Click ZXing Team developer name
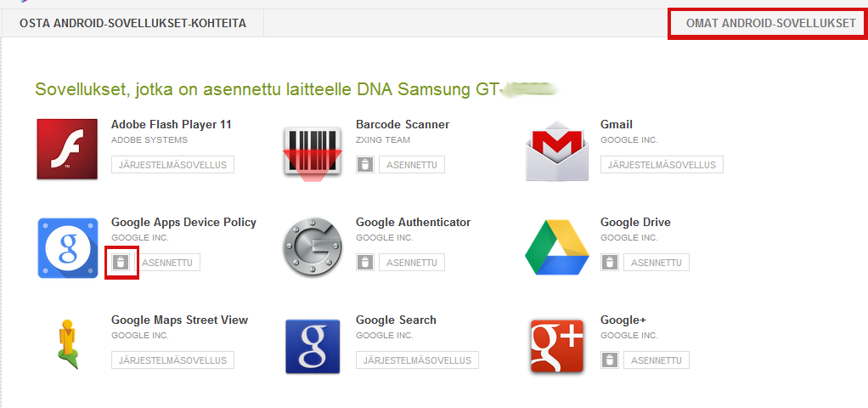Screen dimensions: 868x408 383,140
